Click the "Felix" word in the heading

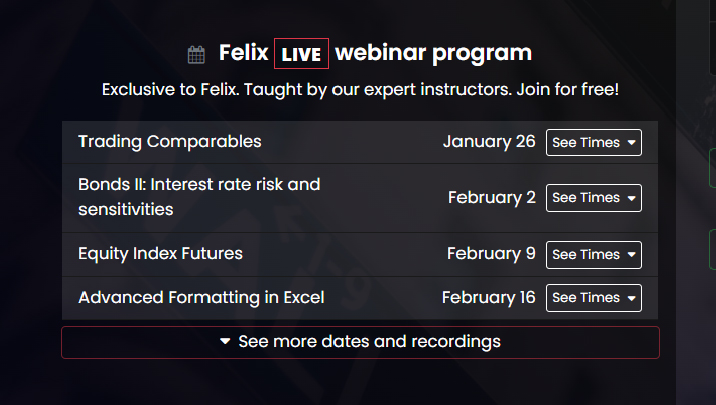pyautogui.click(x=243, y=53)
